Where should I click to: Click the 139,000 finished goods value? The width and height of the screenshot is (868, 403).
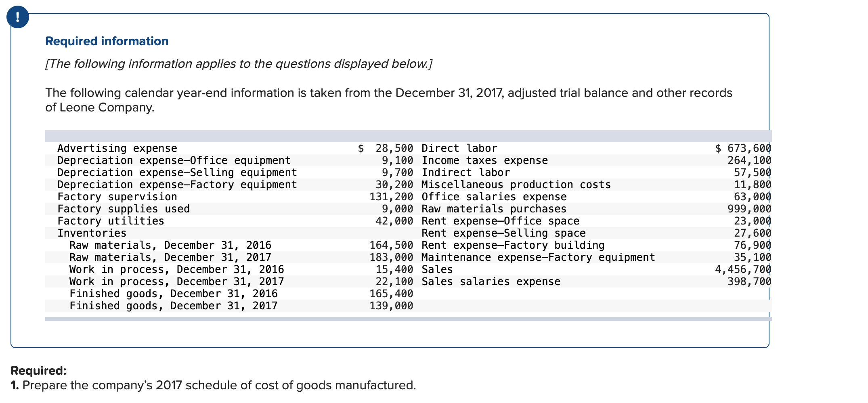pyautogui.click(x=392, y=306)
